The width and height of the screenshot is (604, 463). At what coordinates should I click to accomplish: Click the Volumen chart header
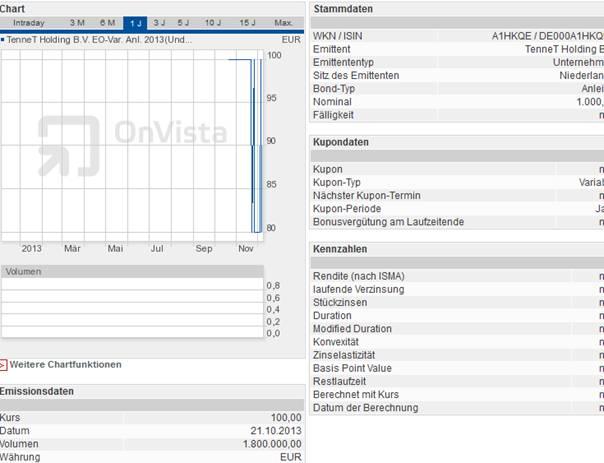click(133, 272)
